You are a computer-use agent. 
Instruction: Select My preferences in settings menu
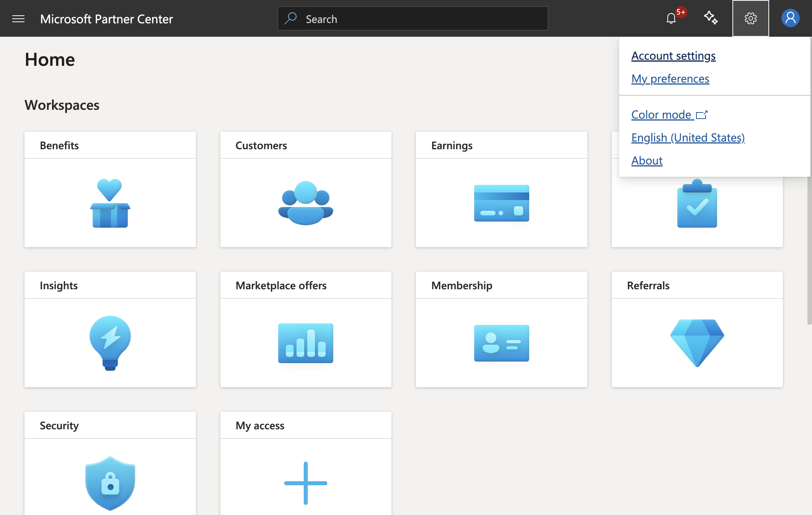[670, 79]
